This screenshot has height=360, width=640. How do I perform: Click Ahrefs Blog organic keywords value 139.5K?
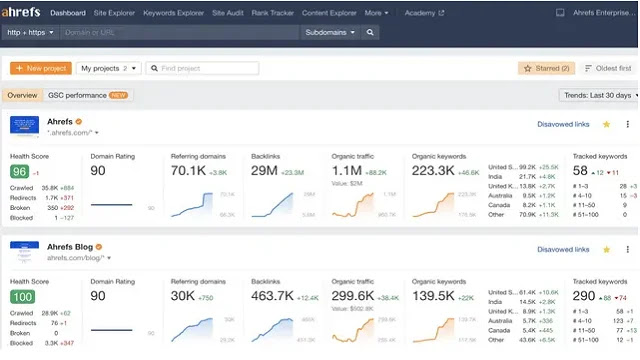click(x=433, y=296)
